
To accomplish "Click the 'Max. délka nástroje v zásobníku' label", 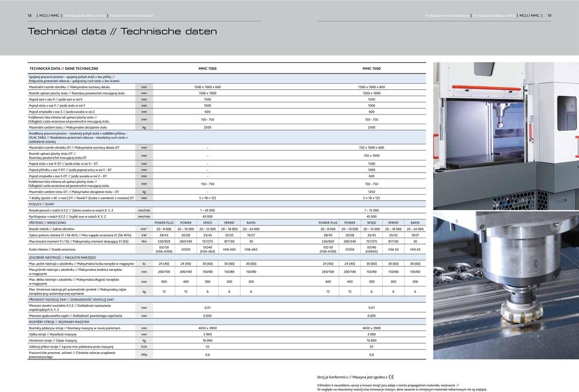I will 74,282.
